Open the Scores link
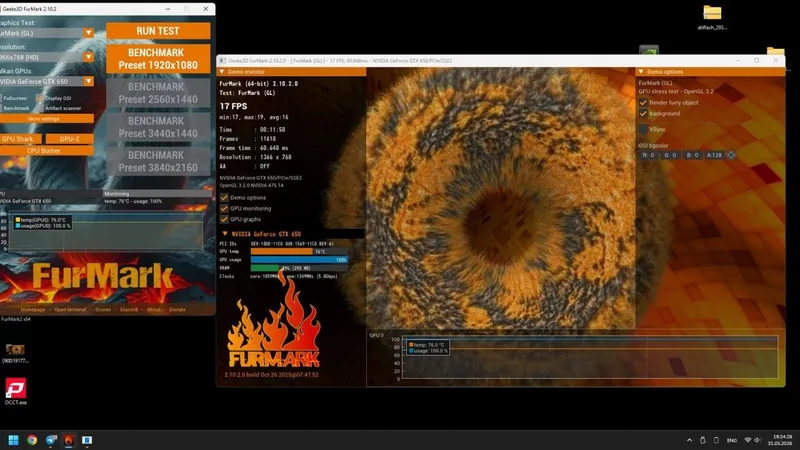Viewport: 800px width, 450px height. [x=103, y=310]
